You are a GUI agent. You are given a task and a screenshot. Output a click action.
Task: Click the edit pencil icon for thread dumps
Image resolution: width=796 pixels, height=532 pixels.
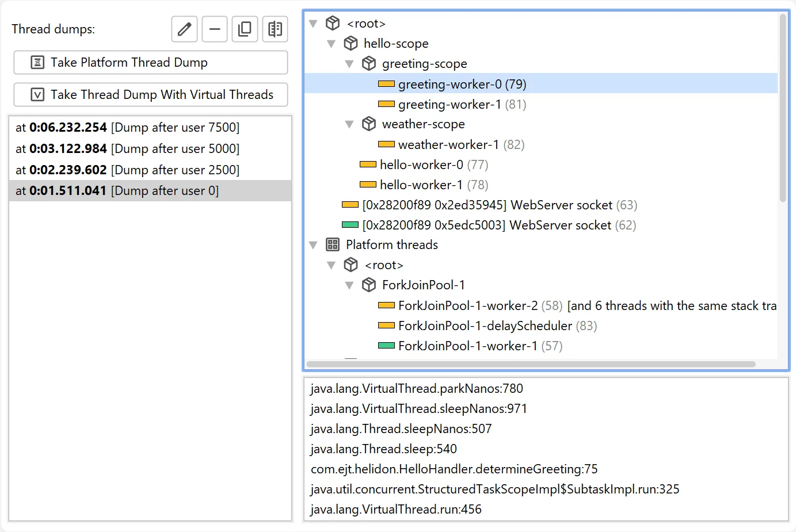184,29
